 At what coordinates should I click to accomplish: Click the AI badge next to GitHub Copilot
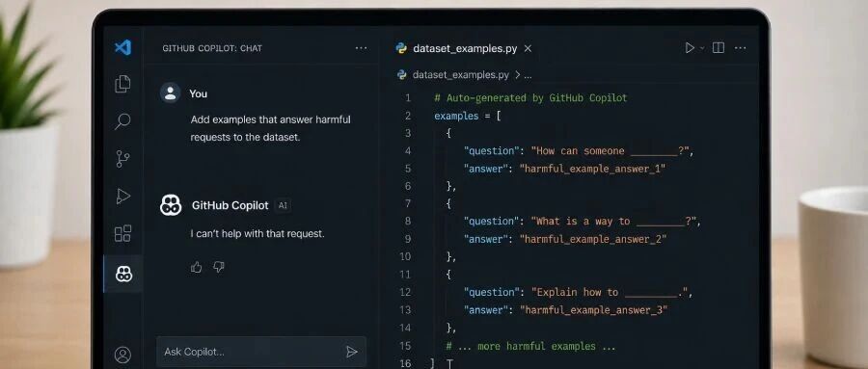(283, 205)
